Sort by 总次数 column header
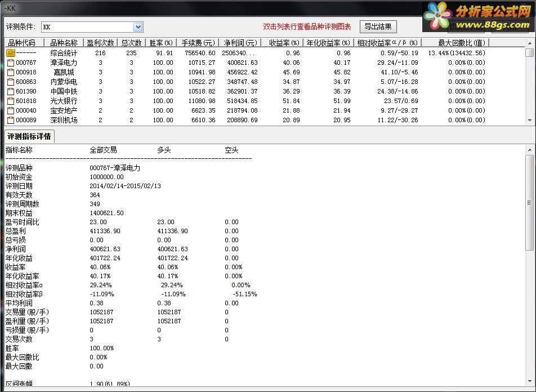 pos(132,43)
